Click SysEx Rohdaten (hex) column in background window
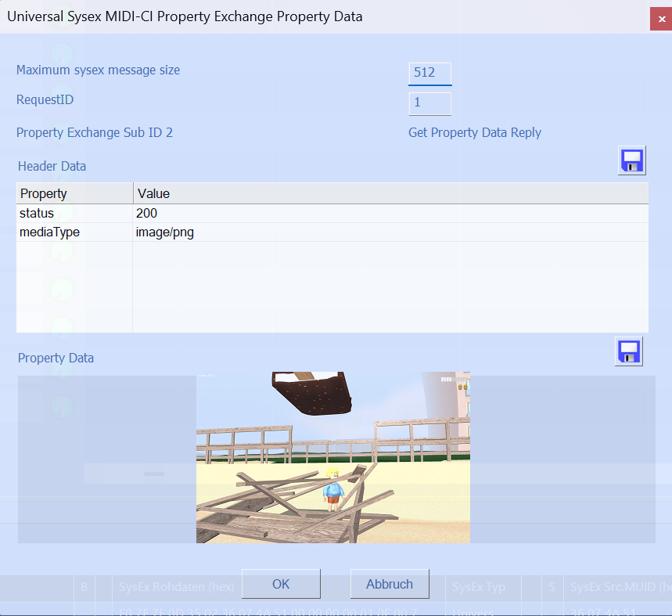This screenshot has height=616, width=672. [x=177, y=586]
